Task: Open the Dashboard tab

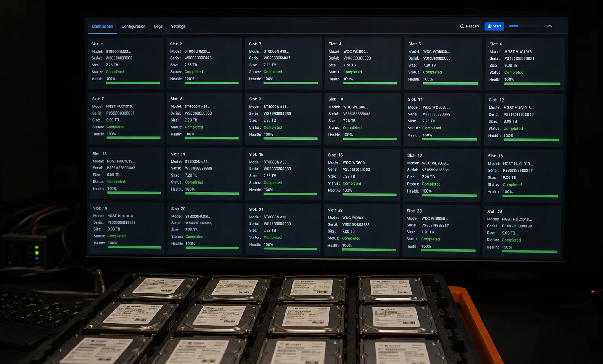Action: tap(102, 27)
